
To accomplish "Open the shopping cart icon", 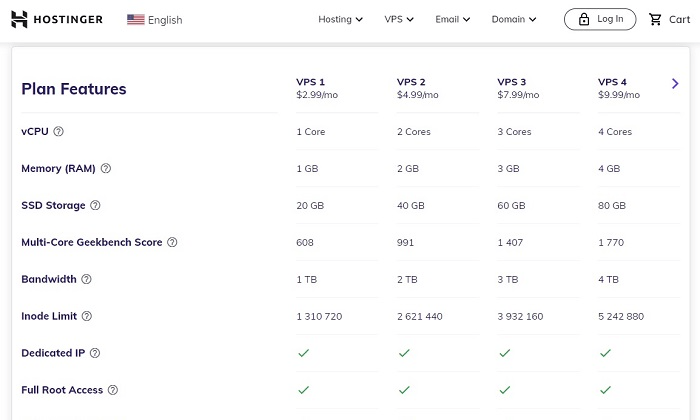I will (655, 19).
